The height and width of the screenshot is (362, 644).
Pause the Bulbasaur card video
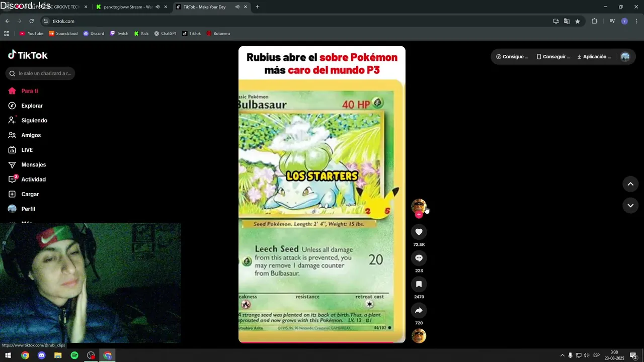322,195
